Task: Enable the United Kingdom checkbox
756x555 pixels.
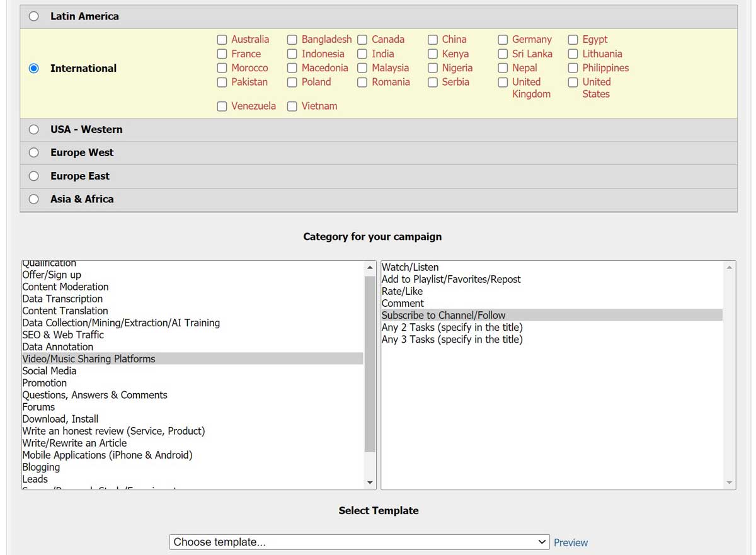Action: [503, 83]
